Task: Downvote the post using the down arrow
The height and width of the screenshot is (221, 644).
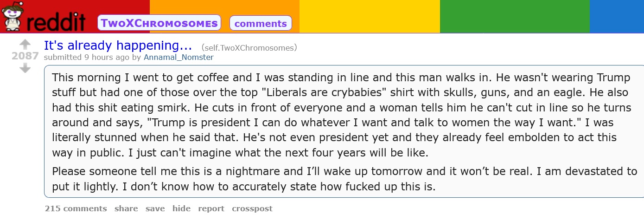Action: (25, 69)
